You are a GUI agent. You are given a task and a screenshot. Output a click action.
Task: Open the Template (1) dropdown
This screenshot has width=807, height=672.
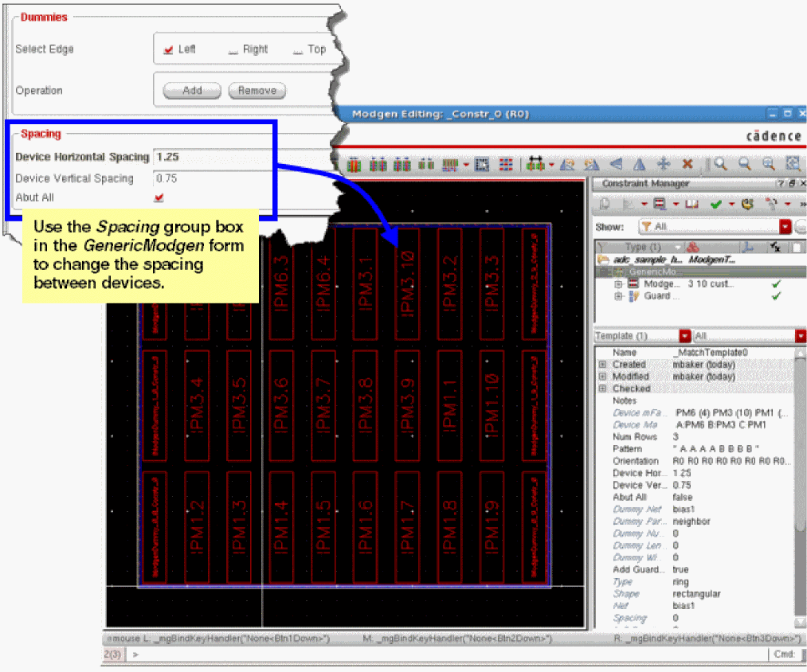pyautogui.click(x=684, y=336)
